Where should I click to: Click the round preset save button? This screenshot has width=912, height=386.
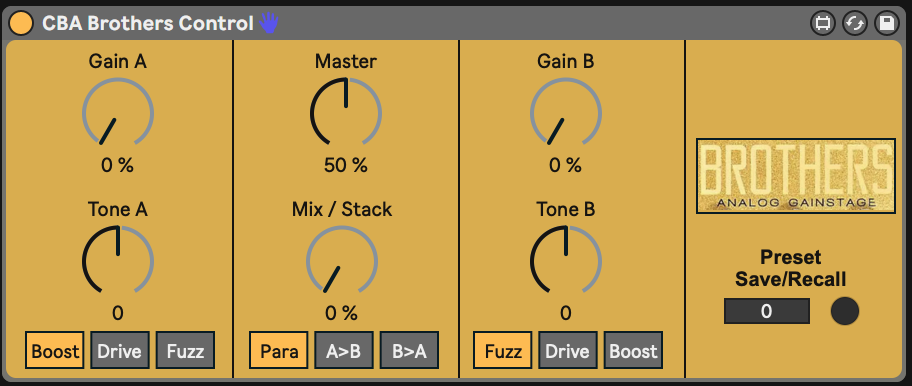845,311
